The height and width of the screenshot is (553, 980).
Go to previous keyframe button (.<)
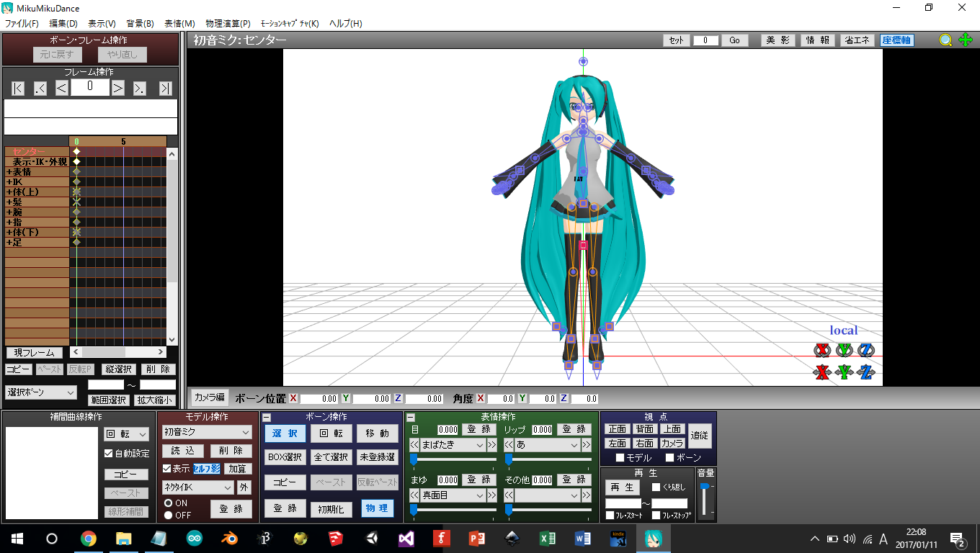[x=40, y=89]
